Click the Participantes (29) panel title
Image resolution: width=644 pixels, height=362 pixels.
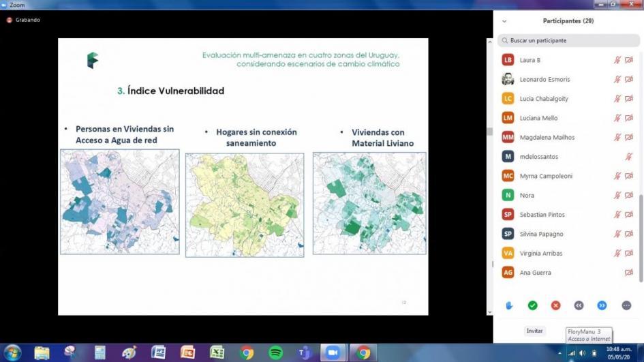pos(568,21)
